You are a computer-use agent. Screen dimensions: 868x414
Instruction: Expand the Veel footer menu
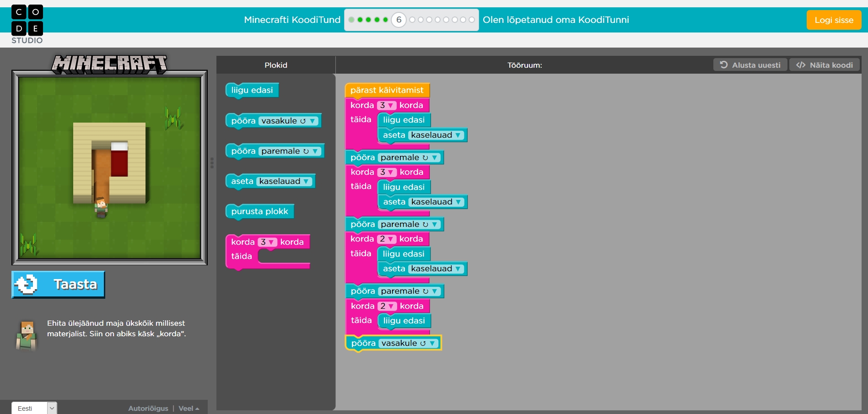pos(189,409)
